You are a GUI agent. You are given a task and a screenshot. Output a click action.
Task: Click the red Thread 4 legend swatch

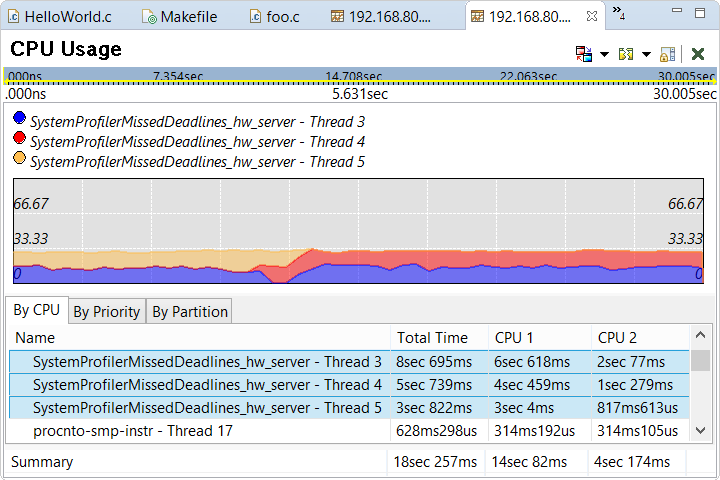[x=19, y=140]
